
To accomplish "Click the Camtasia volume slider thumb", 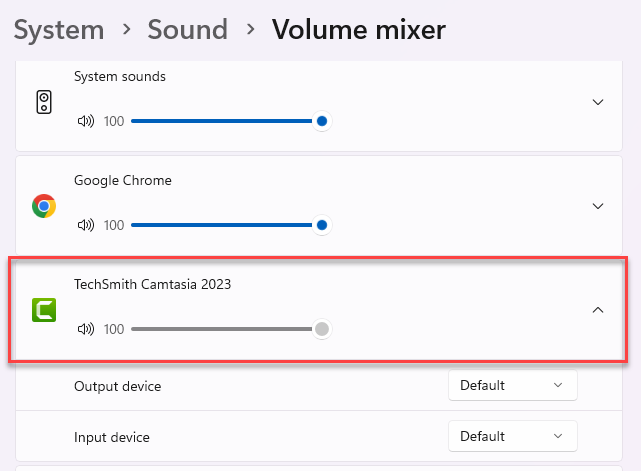I will [322, 329].
